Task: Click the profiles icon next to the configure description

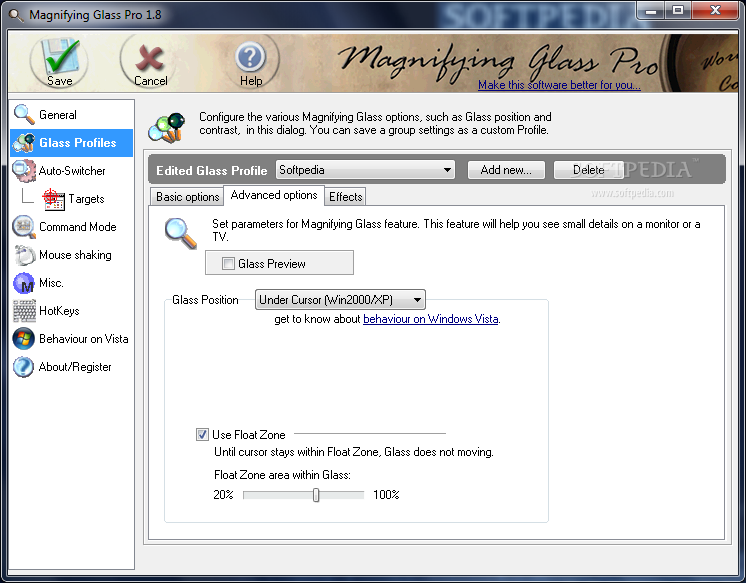Action: tap(167, 128)
